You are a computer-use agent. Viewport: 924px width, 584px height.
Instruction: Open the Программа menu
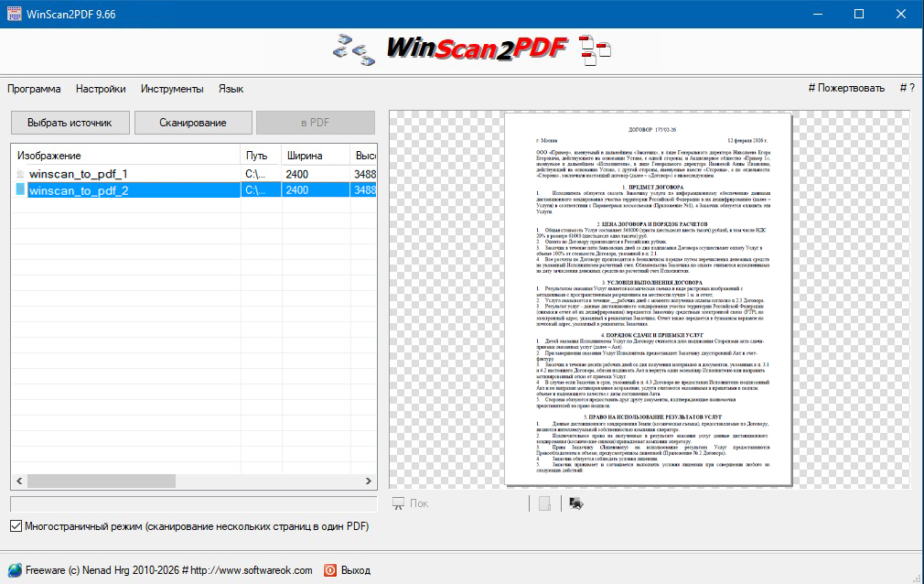[34, 89]
